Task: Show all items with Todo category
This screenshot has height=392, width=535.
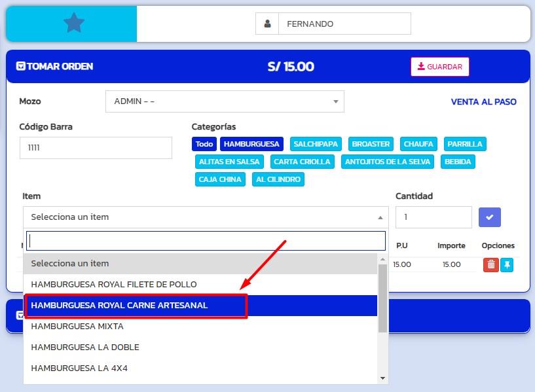Action: (204, 144)
